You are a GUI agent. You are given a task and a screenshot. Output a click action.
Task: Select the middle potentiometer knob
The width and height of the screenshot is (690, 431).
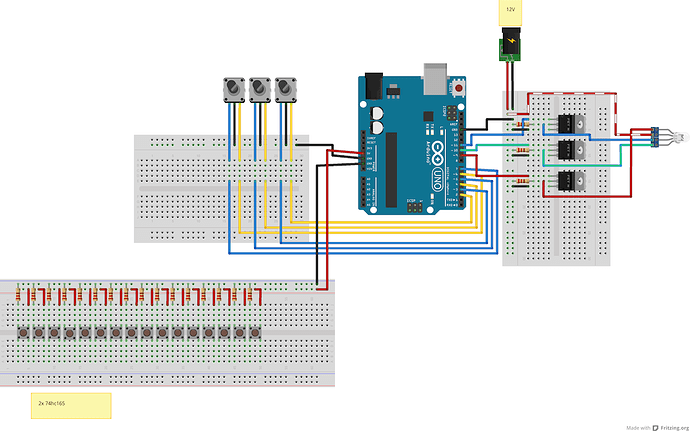point(260,90)
